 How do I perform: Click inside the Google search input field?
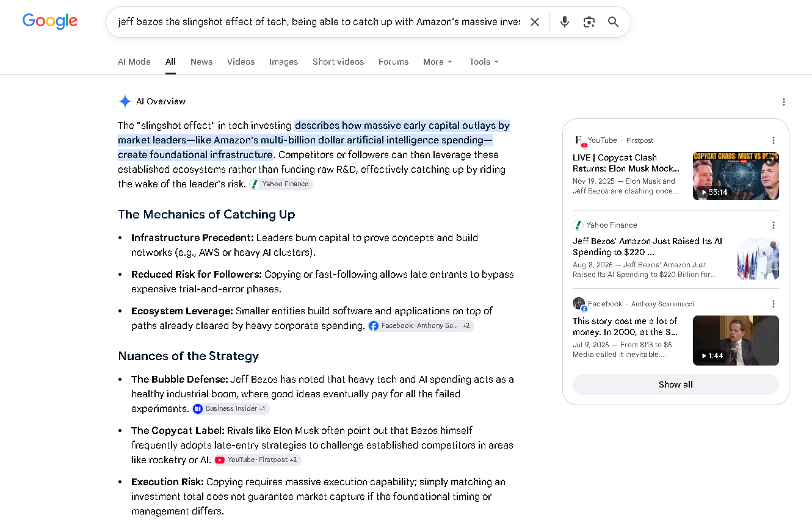[x=319, y=22]
